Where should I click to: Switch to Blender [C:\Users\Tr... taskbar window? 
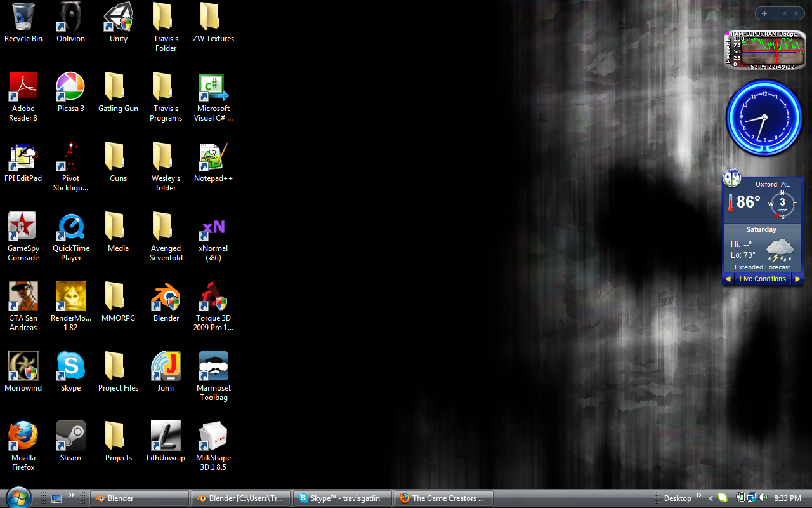click(x=241, y=498)
